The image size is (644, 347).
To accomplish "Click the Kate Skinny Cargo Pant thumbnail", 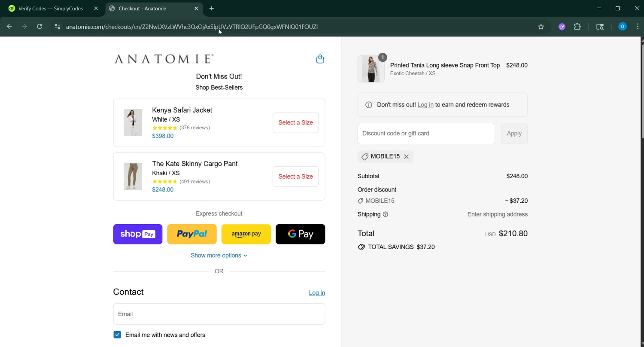I will (x=133, y=177).
